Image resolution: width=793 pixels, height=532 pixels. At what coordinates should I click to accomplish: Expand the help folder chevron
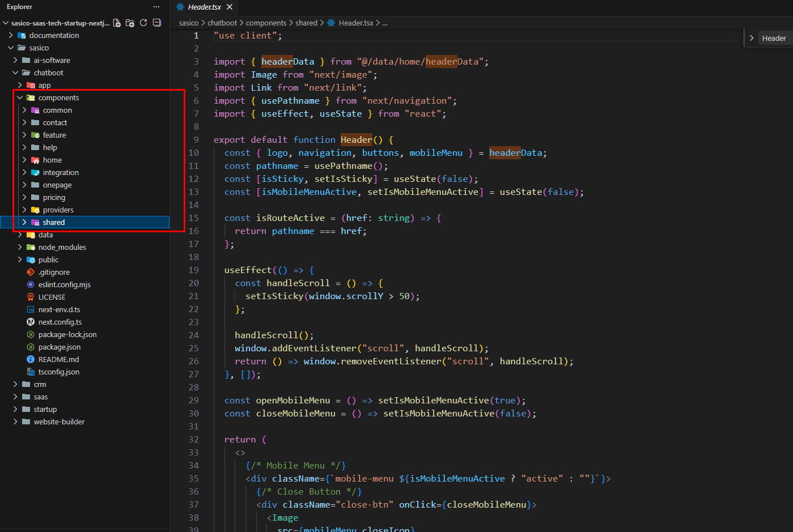pos(24,147)
